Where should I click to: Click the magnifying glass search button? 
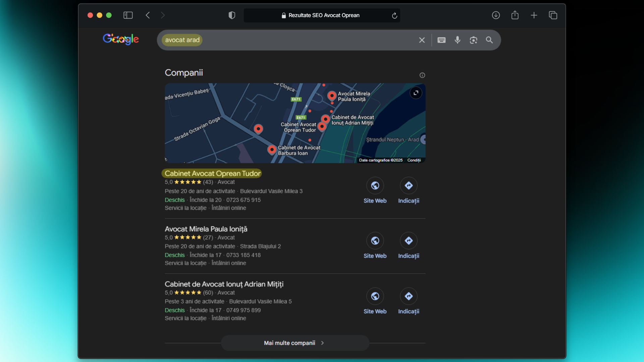(x=489, y=40)
